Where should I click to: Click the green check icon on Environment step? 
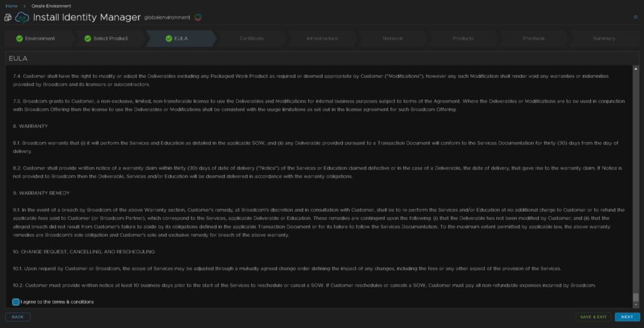pos(19,38)
